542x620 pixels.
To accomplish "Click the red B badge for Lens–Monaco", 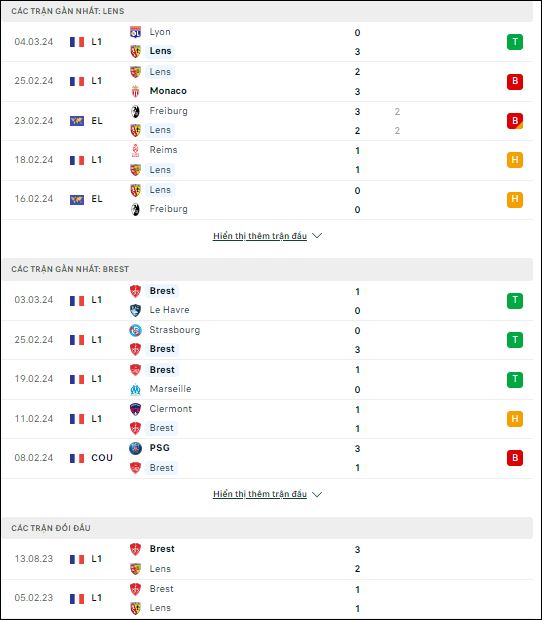I will pos(515,81).
